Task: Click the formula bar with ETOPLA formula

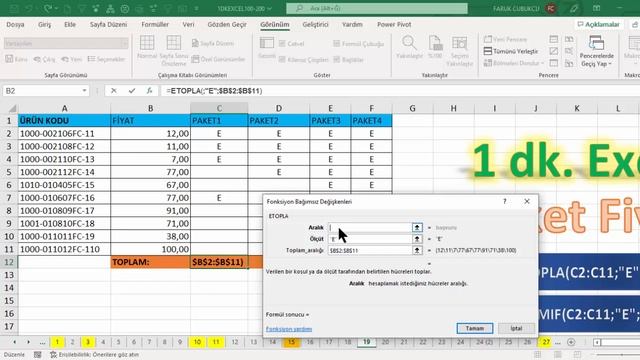Action: click(400, 91)
